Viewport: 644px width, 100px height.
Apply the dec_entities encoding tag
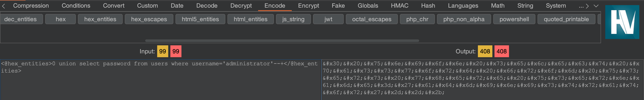[20, 19]
